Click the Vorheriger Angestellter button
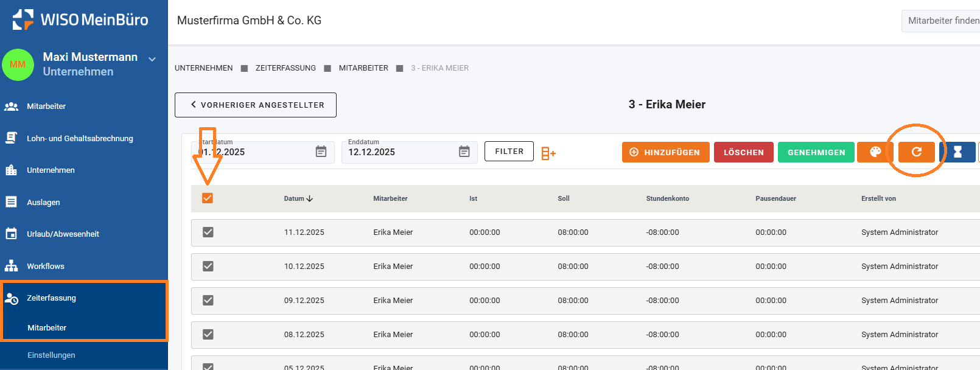Image resolution: width=980 pixels, height=370 pixels. (x=256, y=105)
